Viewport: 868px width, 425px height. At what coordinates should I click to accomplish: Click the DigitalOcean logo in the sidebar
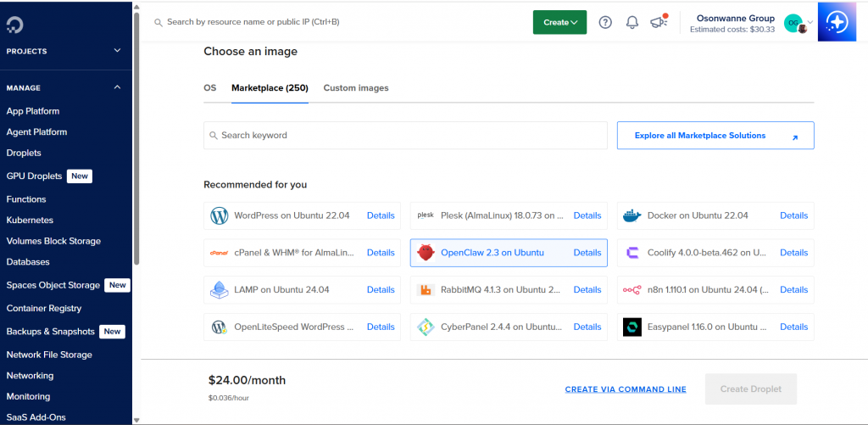coord(16,25)
